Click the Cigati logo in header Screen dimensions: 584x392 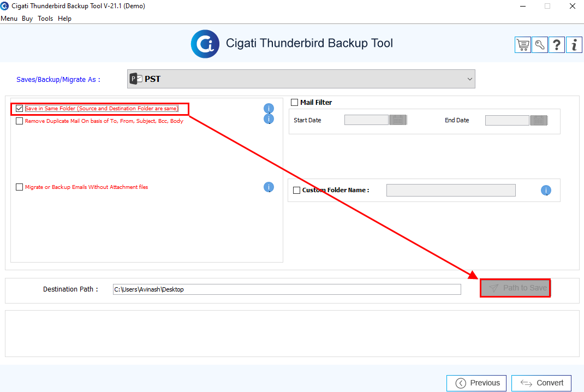[205, 44]
